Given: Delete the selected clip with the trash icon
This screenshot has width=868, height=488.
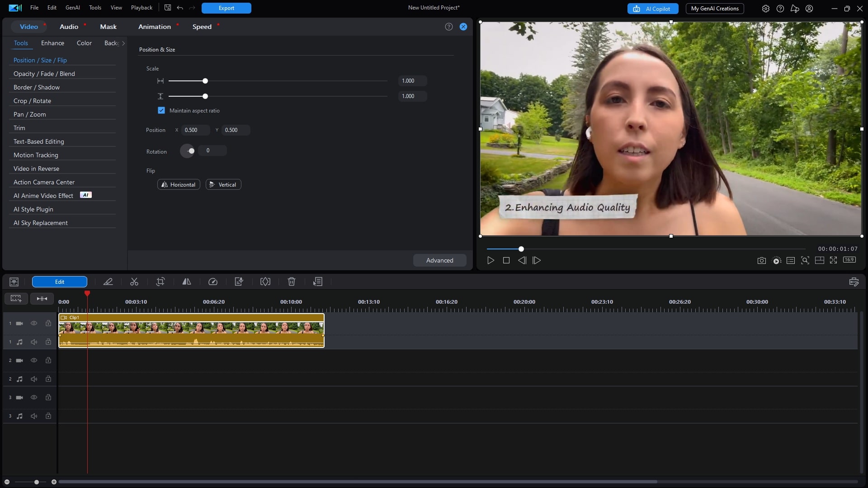Looking at the screenshot, I should pyautogui.click(x=292, y=282).
